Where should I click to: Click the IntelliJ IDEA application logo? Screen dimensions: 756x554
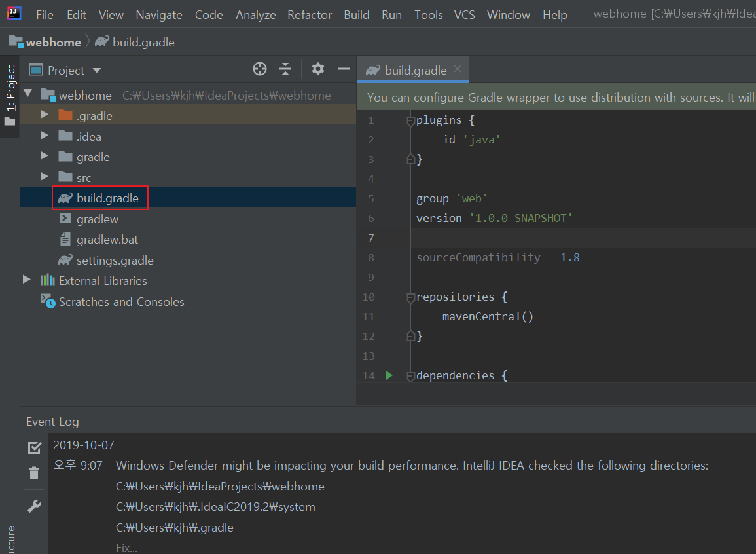(x=14, y=12)
